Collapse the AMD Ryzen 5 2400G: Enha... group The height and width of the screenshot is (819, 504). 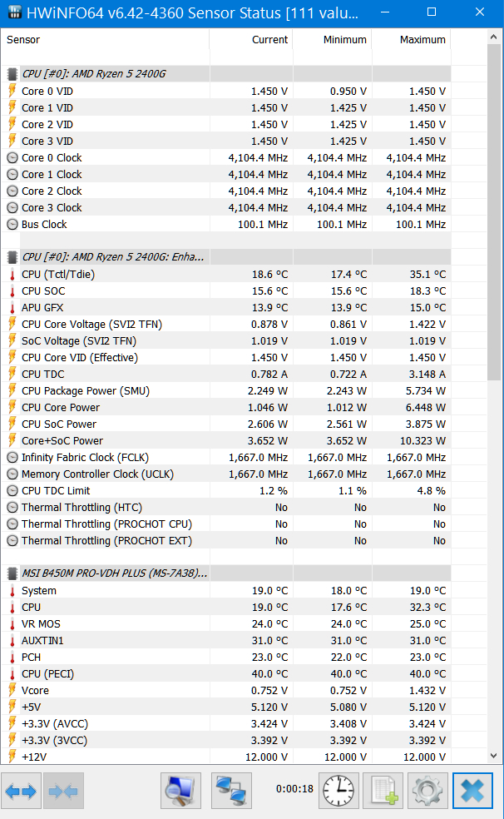coord(113,257)
